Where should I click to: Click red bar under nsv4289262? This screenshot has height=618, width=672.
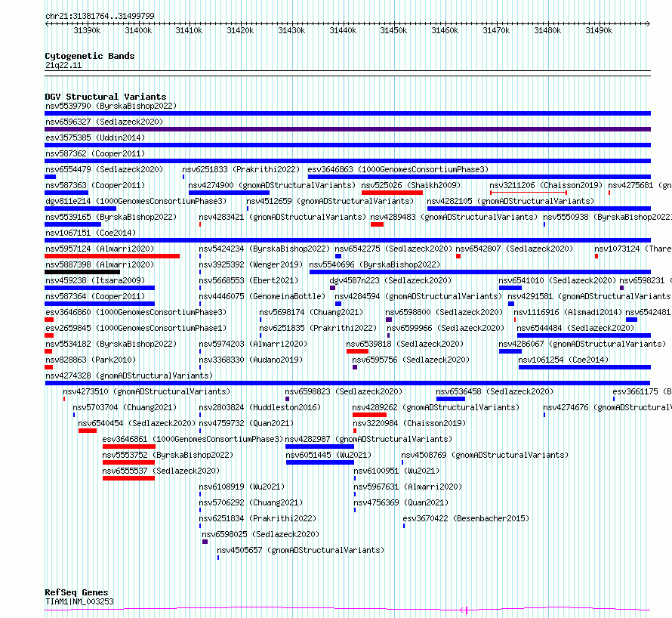[369, 415]
